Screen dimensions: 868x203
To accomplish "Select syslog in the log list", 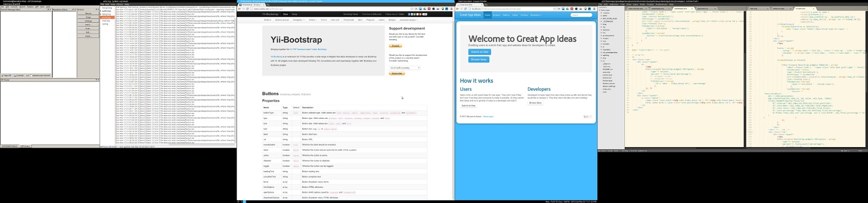I will click(x=105, y=24).
